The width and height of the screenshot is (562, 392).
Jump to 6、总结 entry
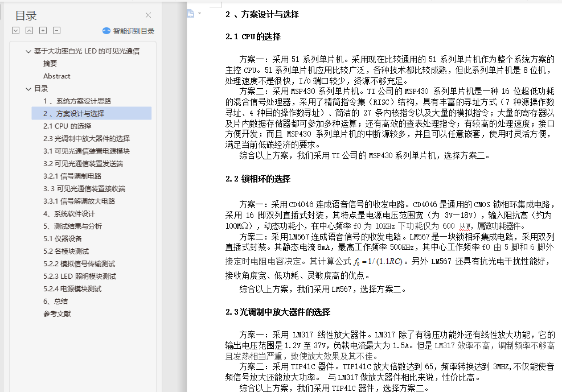(x=56, y=302)
